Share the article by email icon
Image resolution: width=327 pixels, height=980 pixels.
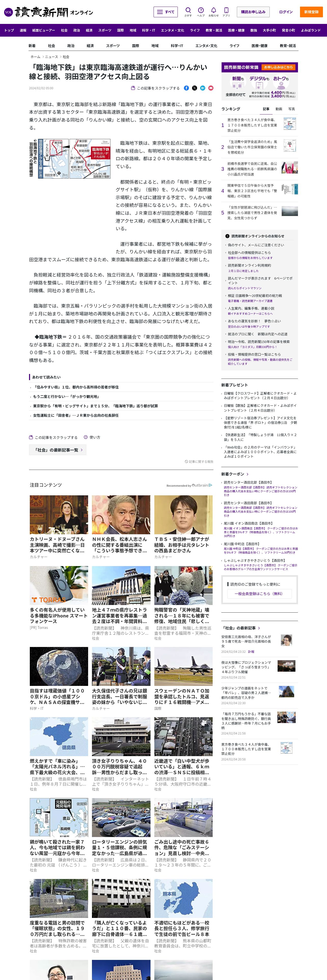pos(211,88)
